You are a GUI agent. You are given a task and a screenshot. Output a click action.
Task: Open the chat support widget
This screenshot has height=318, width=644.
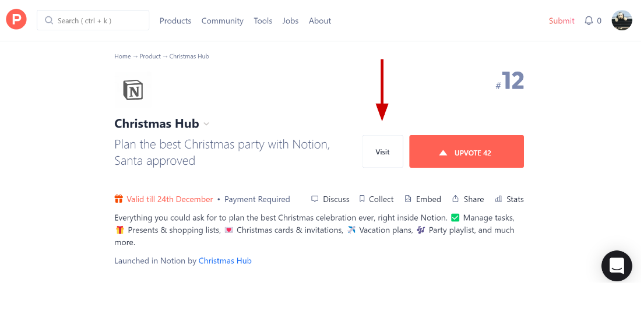coord(617,266)
